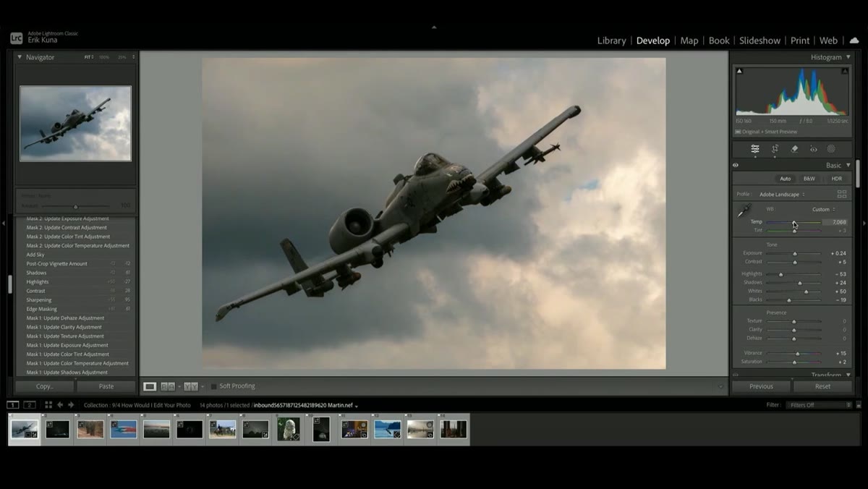Image resolution: width=868 pixels, height=489 pixels.
Task: Click the Lightroom Classic Lrc logo
Action: tap(16, 38)
